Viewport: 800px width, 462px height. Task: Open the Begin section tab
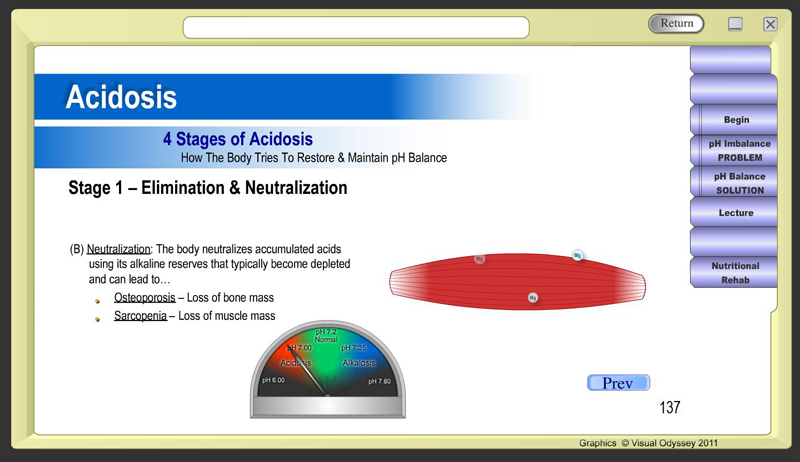coord(735,120)
